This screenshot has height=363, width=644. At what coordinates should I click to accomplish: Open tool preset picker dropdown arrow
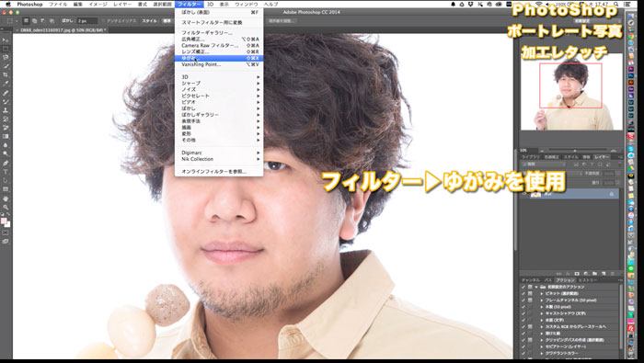coord(16,20)
